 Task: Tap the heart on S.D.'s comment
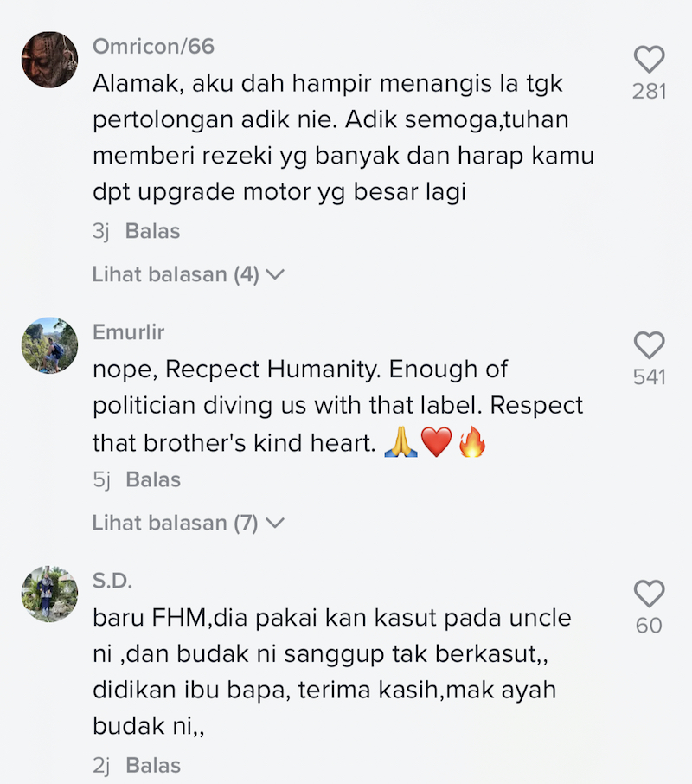(649, 594)
